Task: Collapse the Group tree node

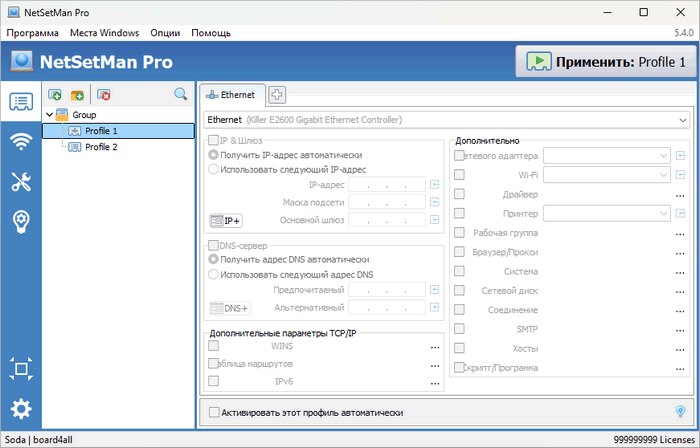Action: (x=48, y=115)
